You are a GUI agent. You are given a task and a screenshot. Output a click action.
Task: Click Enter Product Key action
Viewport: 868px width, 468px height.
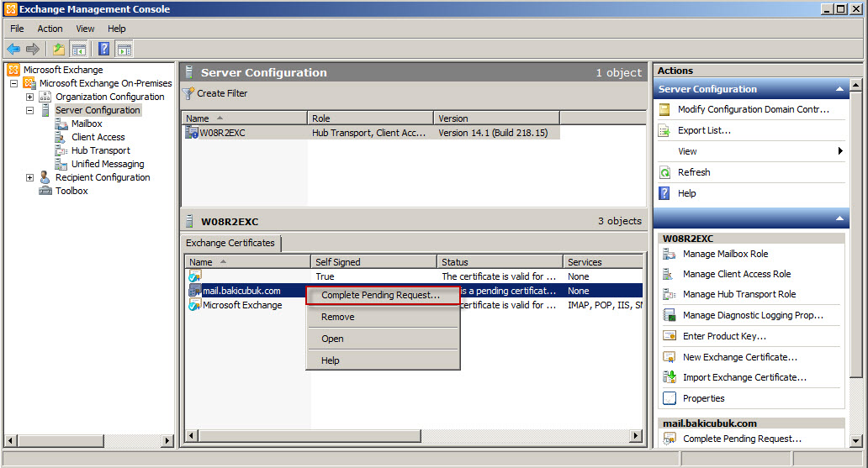(725, 336)
